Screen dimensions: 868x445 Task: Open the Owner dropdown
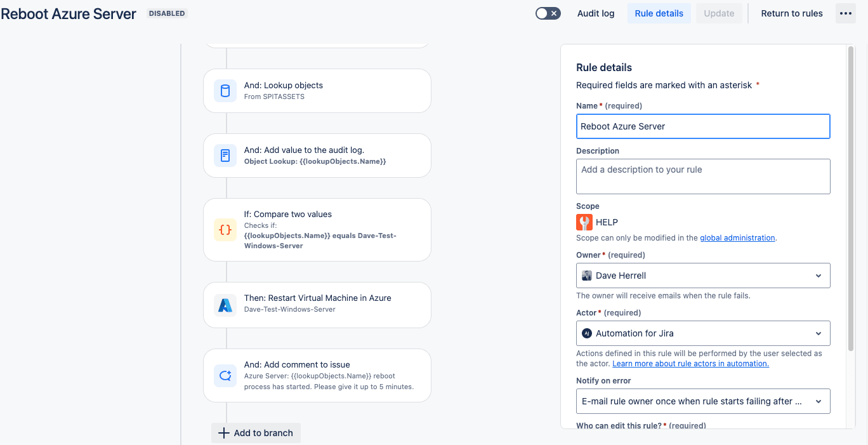click(703, 276)
